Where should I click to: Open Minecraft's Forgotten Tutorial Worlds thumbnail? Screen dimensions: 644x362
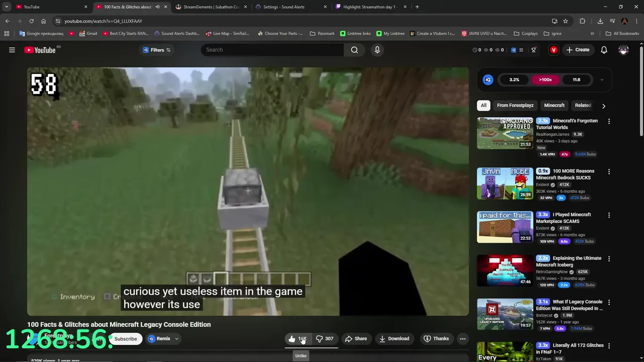pyautogui.click(x=505, y=133)
